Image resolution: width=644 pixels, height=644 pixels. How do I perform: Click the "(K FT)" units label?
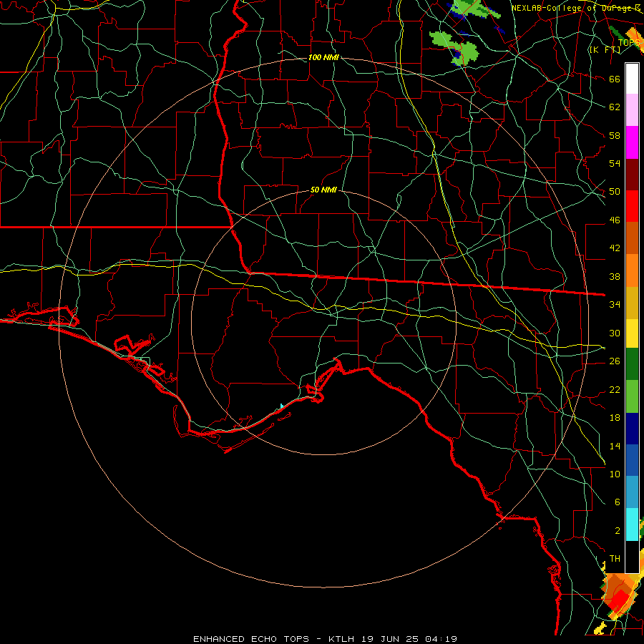click(605, 50)
